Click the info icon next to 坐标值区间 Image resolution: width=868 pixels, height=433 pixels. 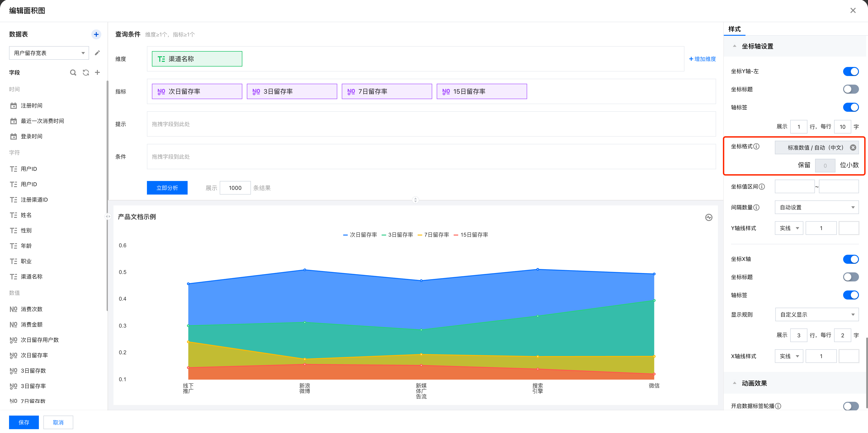762,186
